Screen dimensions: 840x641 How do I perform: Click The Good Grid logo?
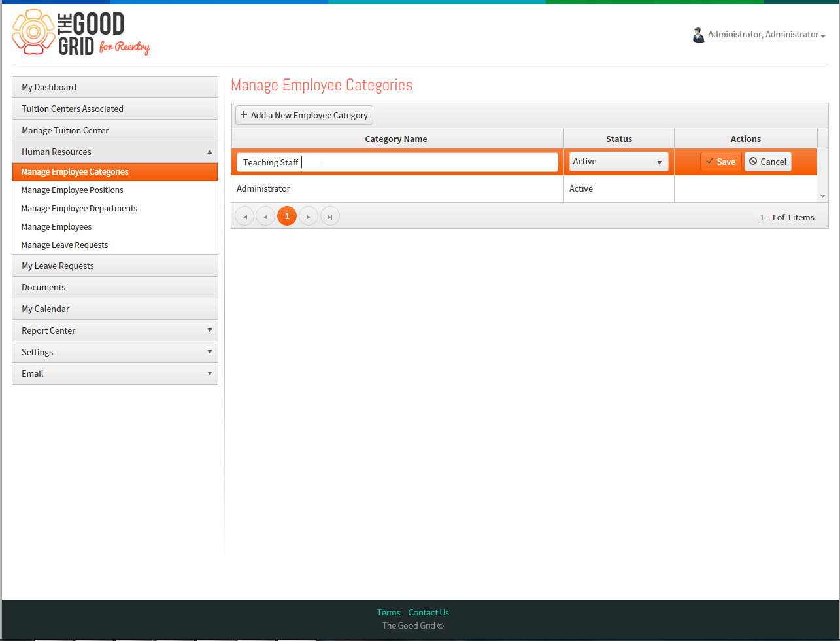pyautogui.click(x=81, y=33)
